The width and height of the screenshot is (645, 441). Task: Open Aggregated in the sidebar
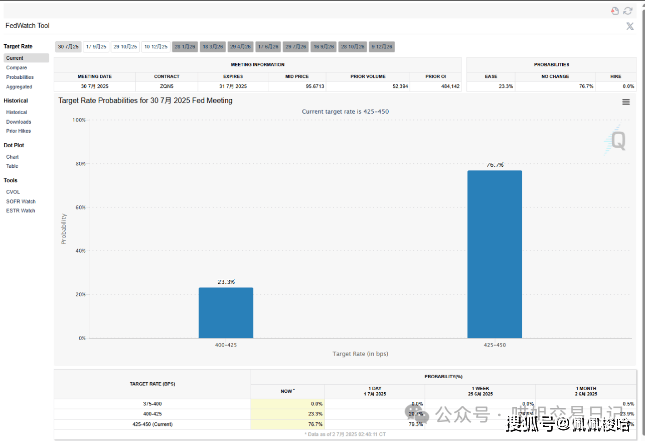[x=19, y=87]
